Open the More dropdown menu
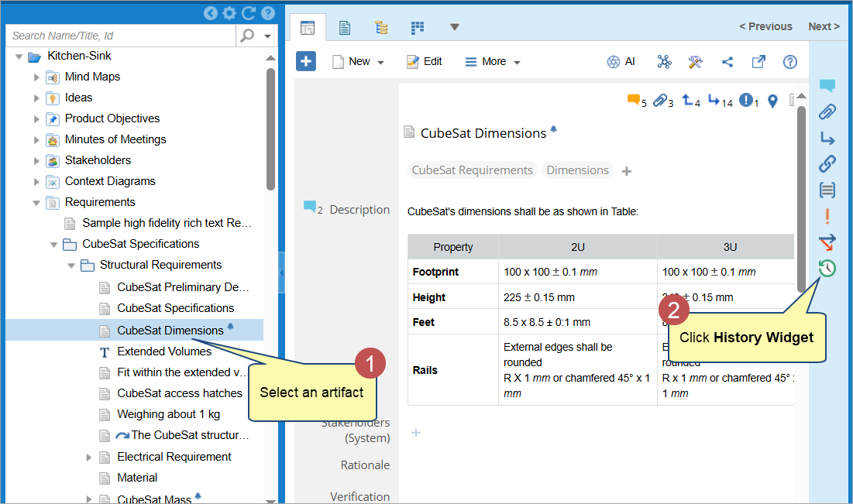This screenshot has width=853, height=504. (492, 62)
